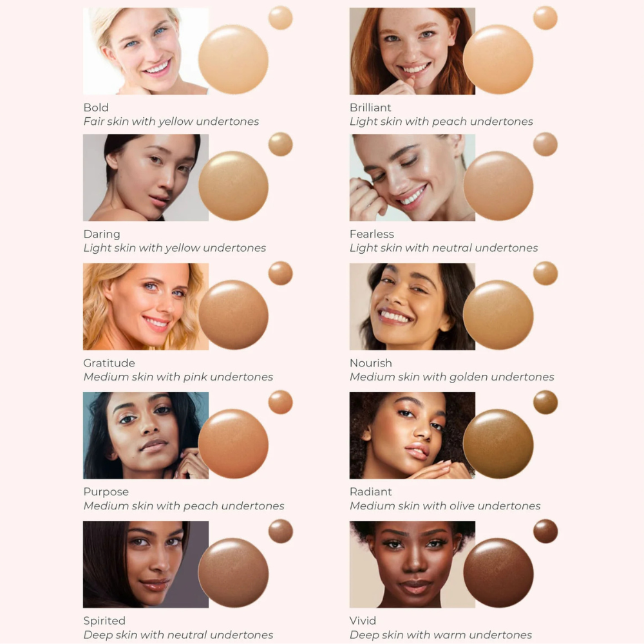Click the small Vivid color droplet
This screenshot has height=644, width=644.
pyautogui.click(x=545, y=531)
